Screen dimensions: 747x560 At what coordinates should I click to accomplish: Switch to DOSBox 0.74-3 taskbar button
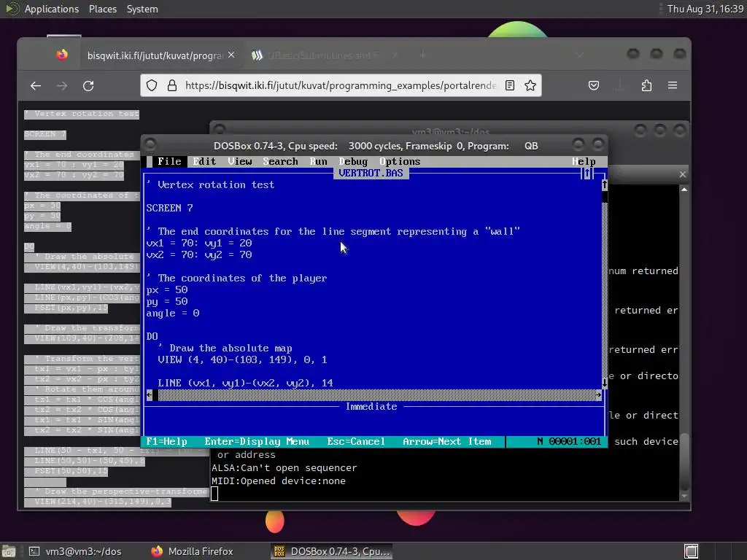(332, 551)
